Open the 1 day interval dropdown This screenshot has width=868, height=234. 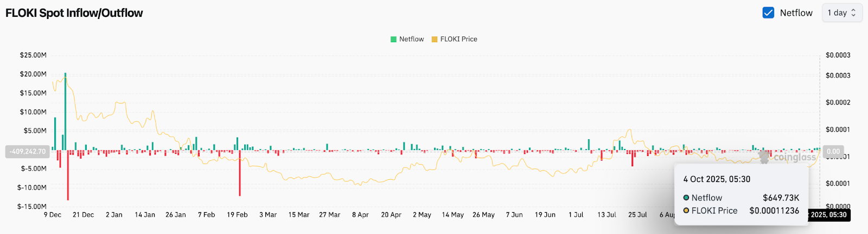point(841,12)
